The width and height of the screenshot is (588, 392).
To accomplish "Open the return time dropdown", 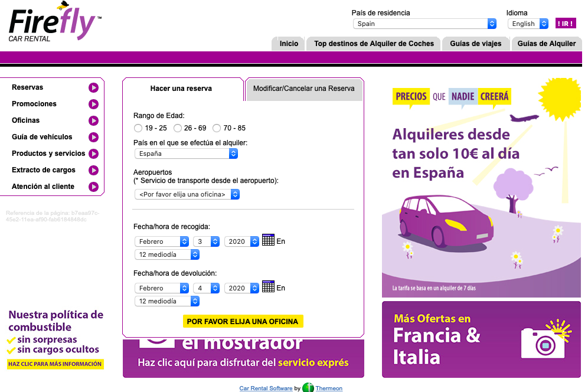I will 167,301.
